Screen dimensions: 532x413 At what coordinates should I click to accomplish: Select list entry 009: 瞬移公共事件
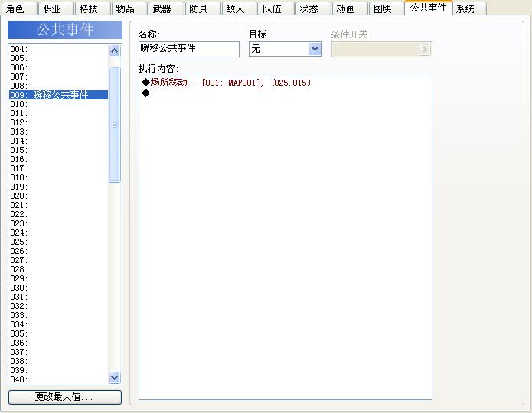coord(58,95)
